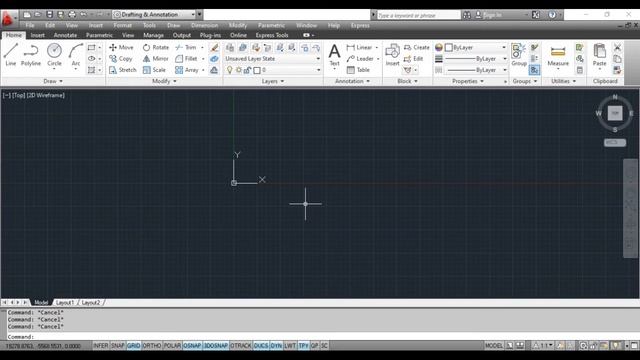
Task: Expand the Properties panel
Action: (x=468, y=81)
